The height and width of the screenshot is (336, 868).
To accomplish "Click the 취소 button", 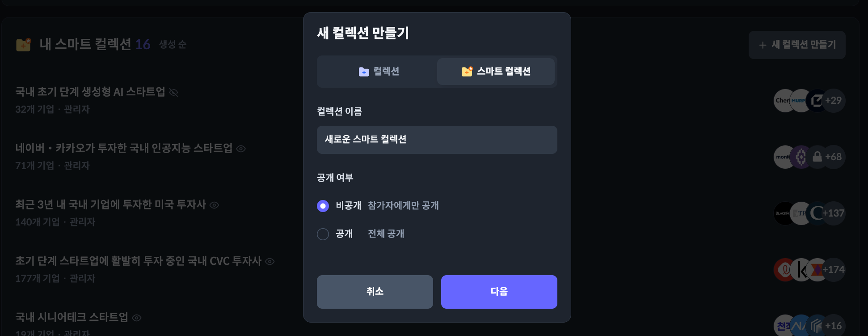I will pyautogui.click(x=375, y=292).
